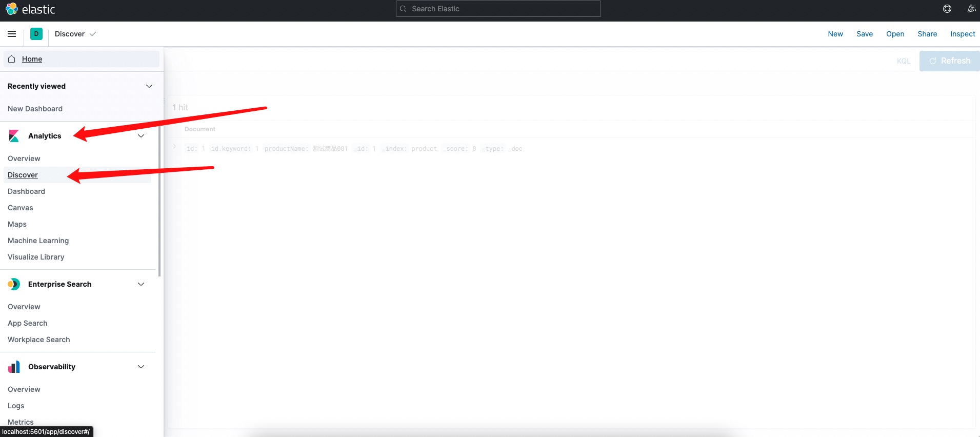Open Analytics Overview link
The width and height of the screenshot is (980, 437).
pyautogui.click(x=24, y=158)
